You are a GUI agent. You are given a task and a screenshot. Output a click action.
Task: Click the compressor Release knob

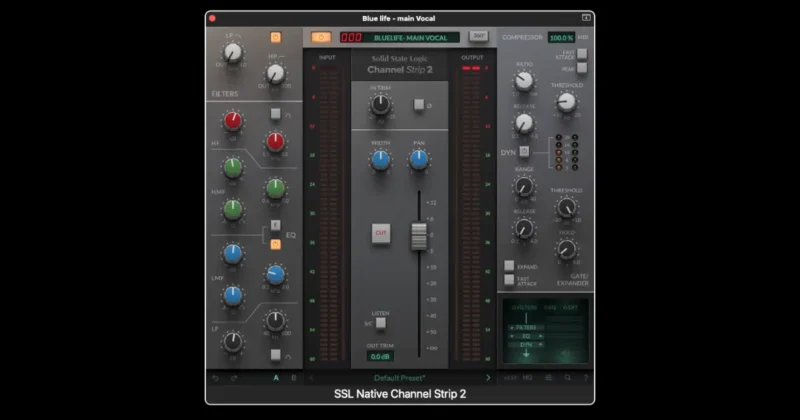(x=524, y=123)
